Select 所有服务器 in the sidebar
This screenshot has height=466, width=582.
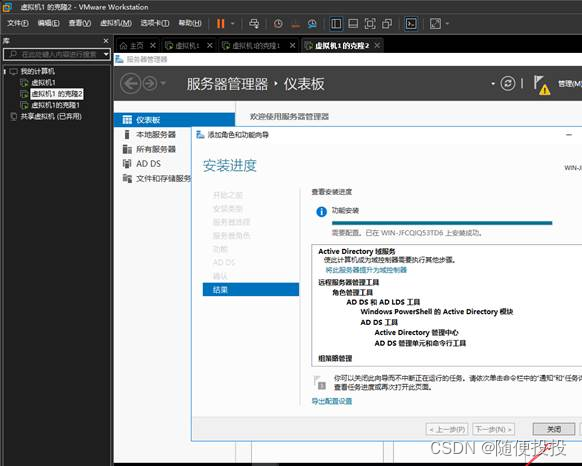point(156,149)
